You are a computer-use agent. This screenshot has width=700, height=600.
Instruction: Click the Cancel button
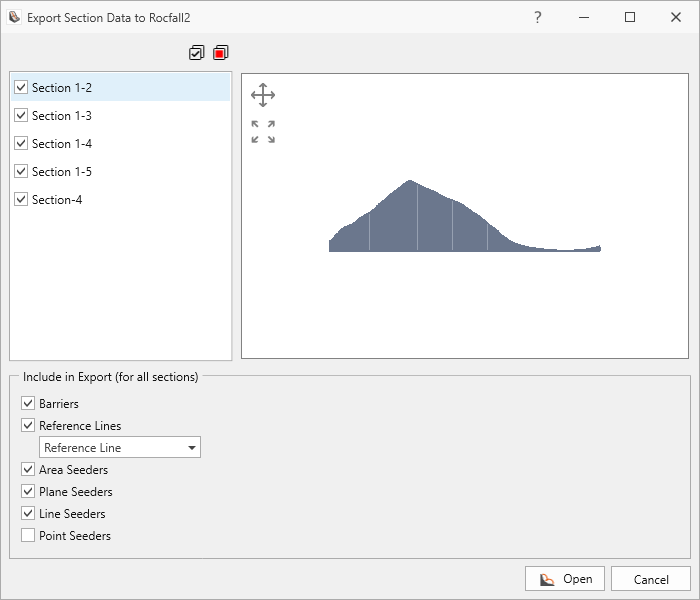coord(650,579)
